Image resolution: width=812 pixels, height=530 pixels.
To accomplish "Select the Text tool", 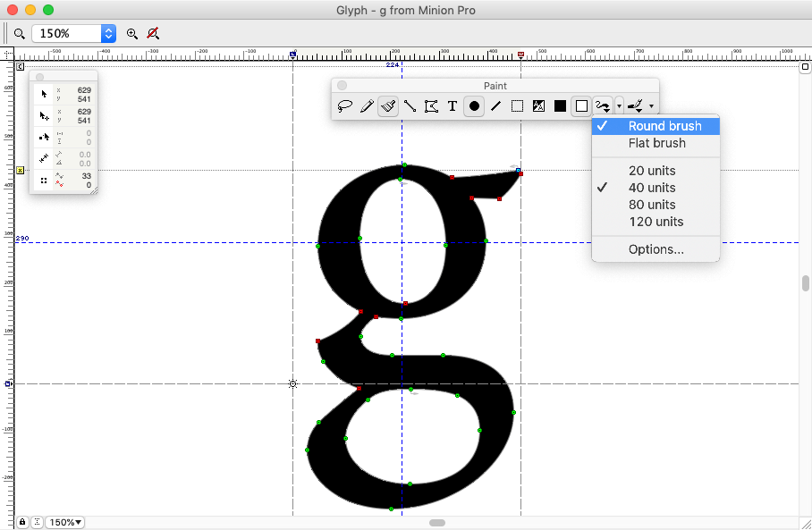I will point(453,106).
